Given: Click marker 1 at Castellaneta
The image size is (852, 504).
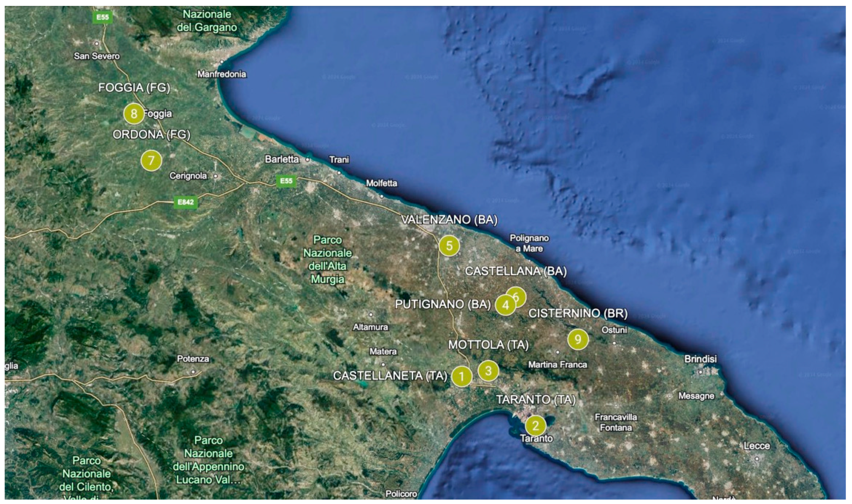Looking at the screenshot, I should [x=462, y=376].
